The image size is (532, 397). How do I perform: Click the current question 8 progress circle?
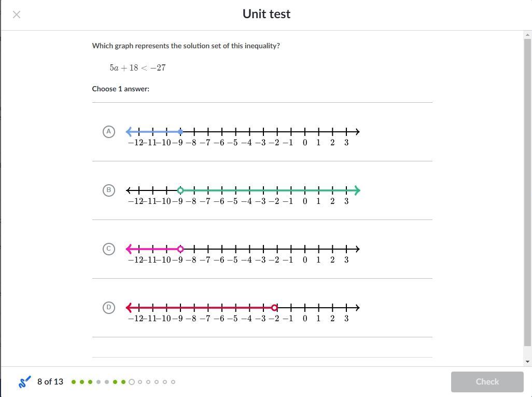[x=132, y=382]
